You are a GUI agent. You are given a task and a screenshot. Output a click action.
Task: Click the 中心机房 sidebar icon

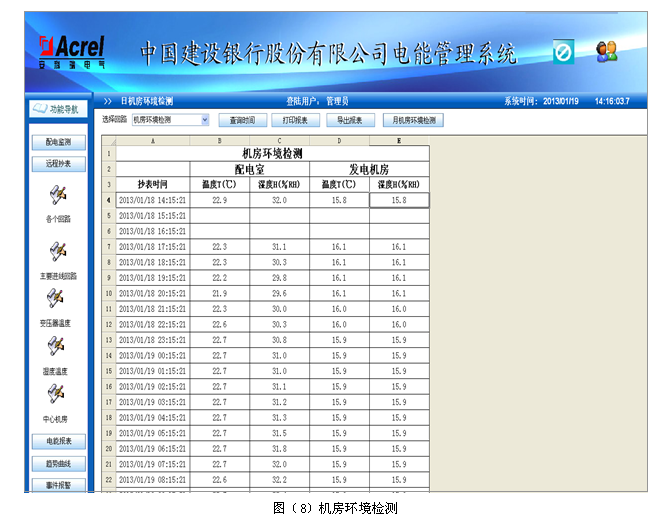click(x=56, y=394)
